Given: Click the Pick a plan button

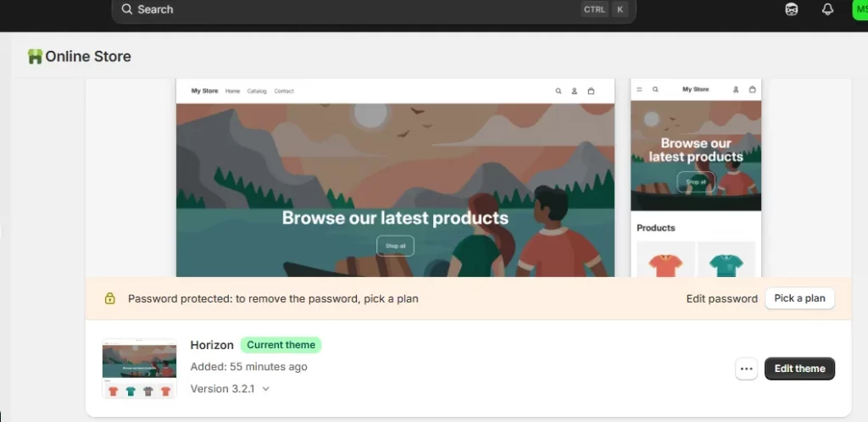Looking at the screenshot, I should pyautogui.click(x=799, y=298).
